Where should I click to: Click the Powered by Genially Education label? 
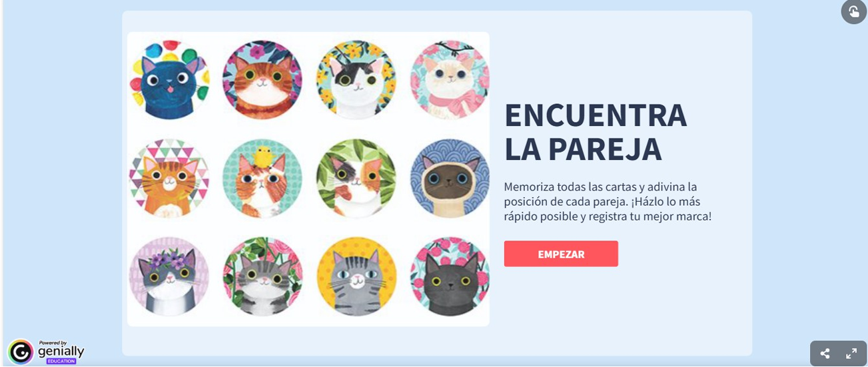(61, 352)
